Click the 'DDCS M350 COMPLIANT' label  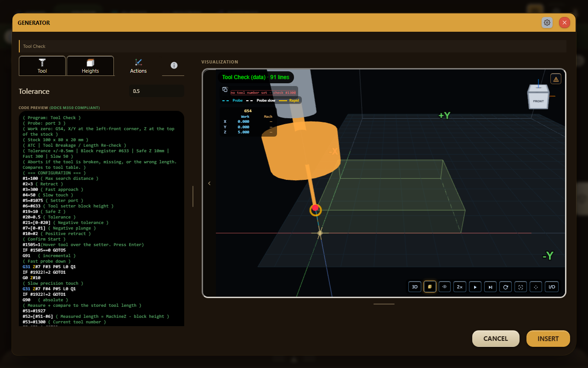point(74,108)
